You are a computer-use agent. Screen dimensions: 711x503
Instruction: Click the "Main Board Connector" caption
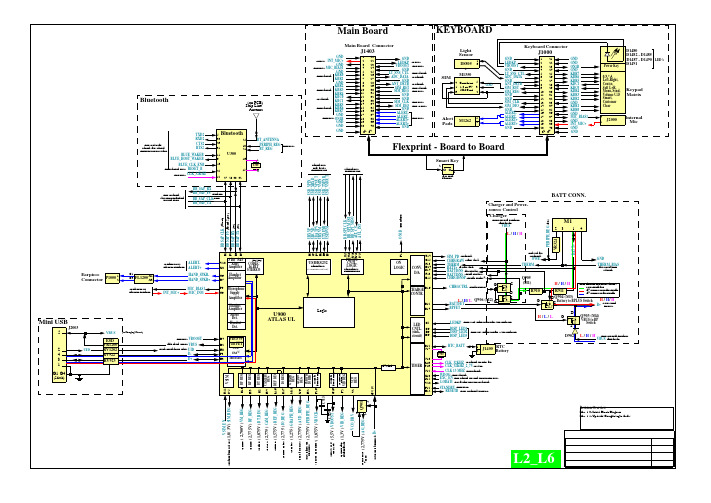(369, 46)
